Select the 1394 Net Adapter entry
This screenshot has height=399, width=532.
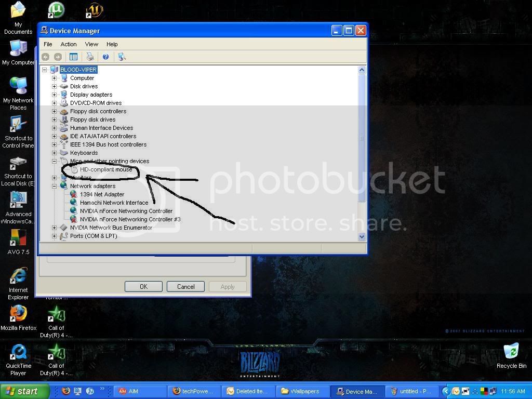coord(102,194)
